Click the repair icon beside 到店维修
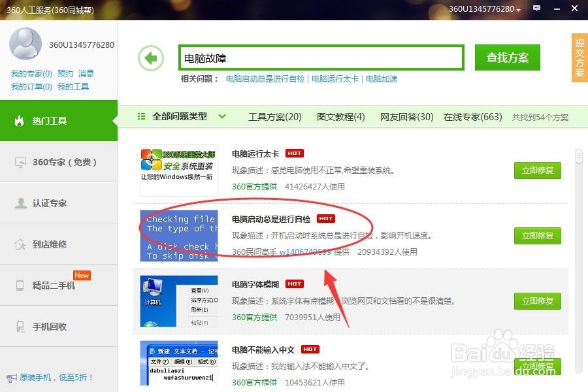588x392 pixels. click(x=20, y=244)
